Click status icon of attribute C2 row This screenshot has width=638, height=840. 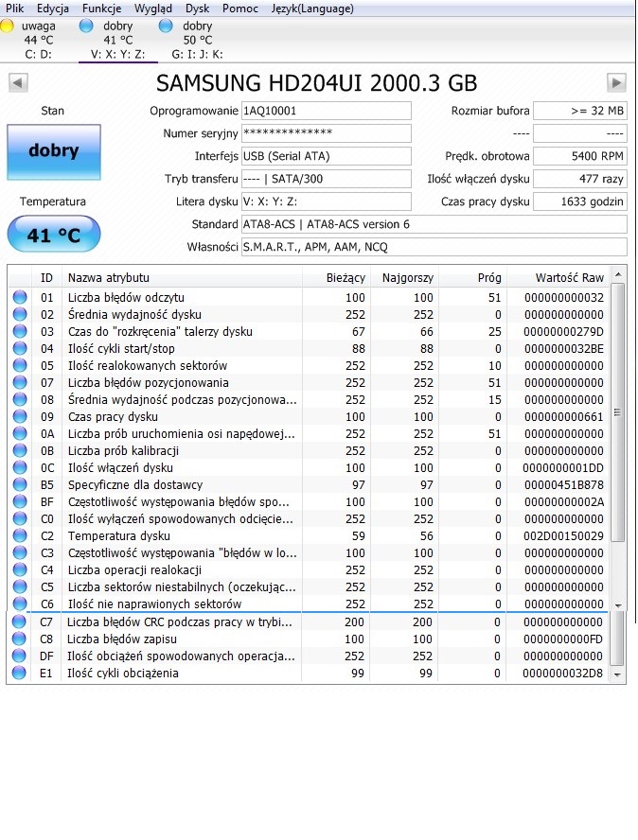[x=20, y=536]
